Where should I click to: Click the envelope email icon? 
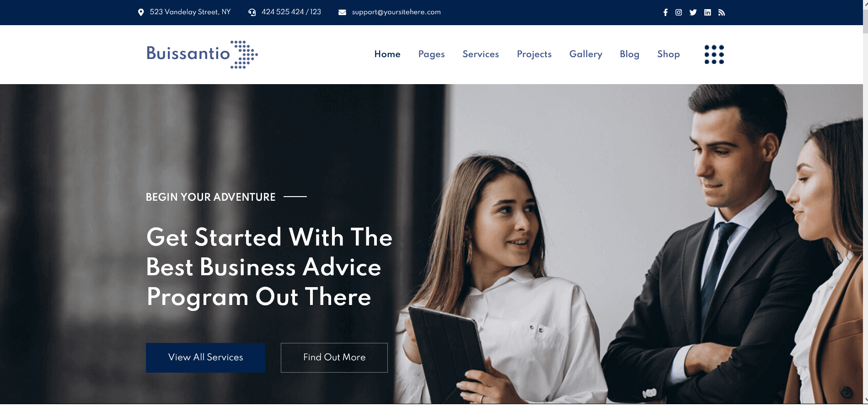pyautogui.click(x=342, y=12)
